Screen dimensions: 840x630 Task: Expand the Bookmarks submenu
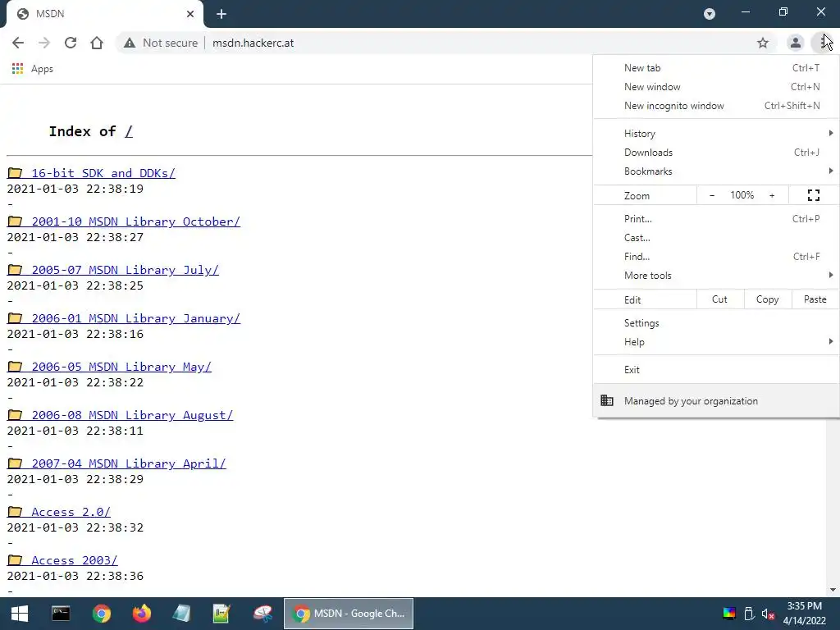click(716, 171)
